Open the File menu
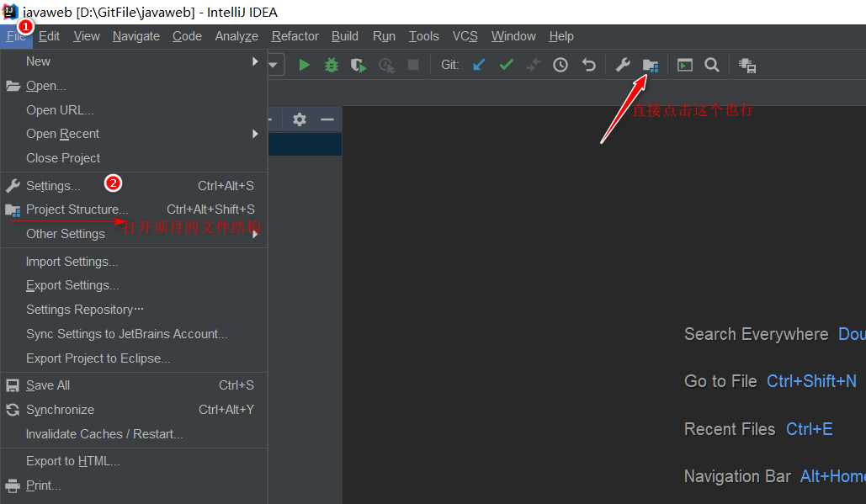 [x=17, y=36]
